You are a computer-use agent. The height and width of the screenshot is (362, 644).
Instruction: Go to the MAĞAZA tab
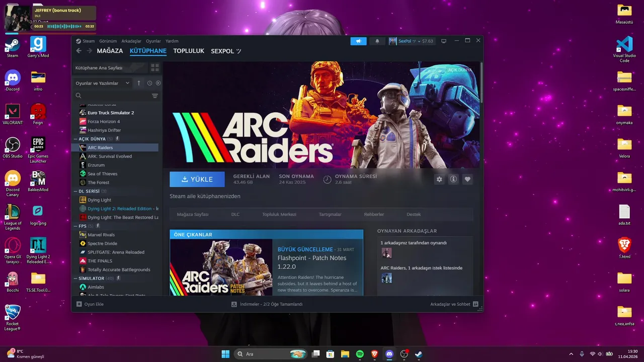pyautogui.click(x=110, y=51)
